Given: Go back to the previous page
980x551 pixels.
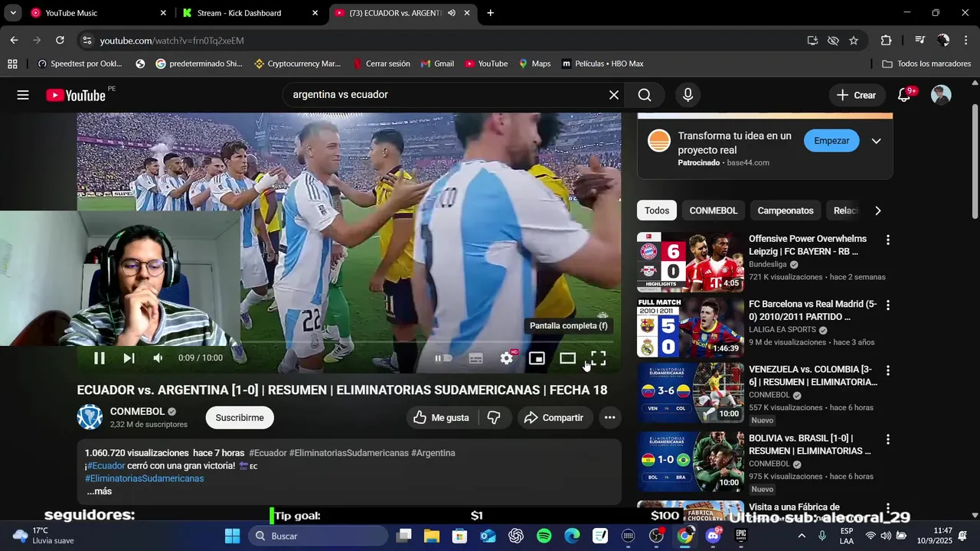Looking at the screenshot, I should 14,40.
